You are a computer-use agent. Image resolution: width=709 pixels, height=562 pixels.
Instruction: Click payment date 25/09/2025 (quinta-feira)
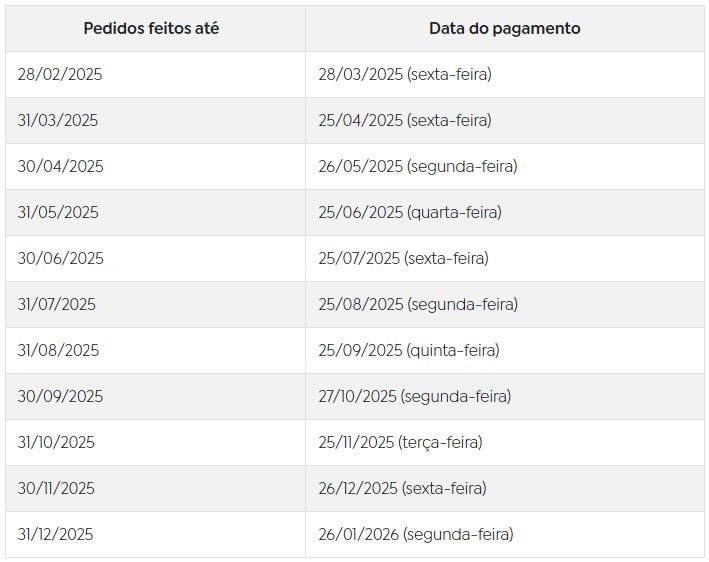point(409,350)
